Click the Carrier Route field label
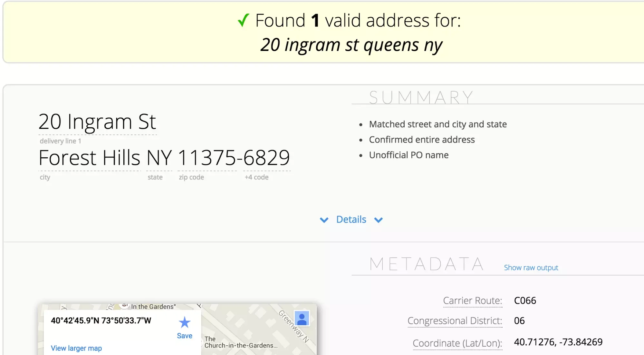Screen dimensions: 644x355 pyautogui.click(x=472, y=301)
